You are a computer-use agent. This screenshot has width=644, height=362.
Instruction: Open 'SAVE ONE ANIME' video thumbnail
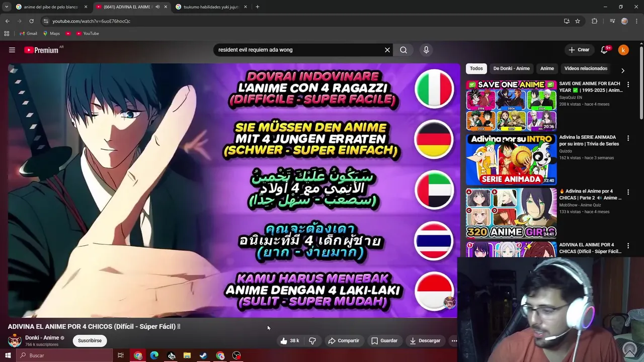coord(511,106)
